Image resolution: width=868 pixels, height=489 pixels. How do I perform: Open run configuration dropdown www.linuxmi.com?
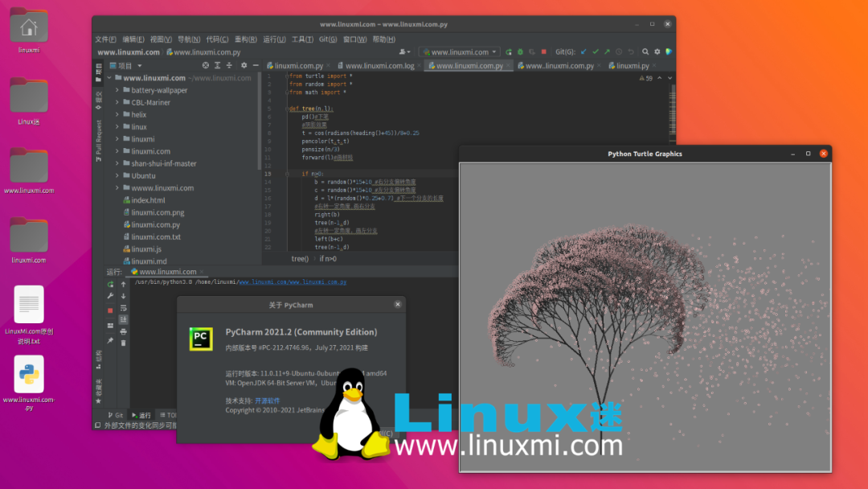460,52
